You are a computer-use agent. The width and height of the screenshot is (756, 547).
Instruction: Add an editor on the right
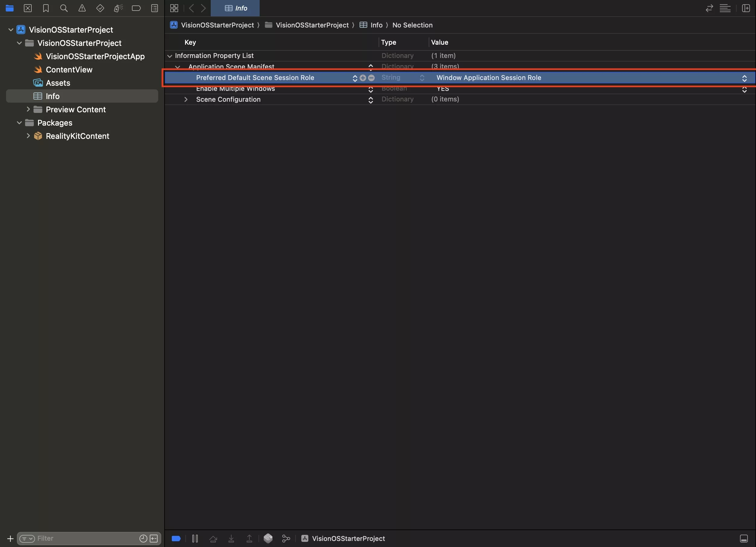[746, 8]
